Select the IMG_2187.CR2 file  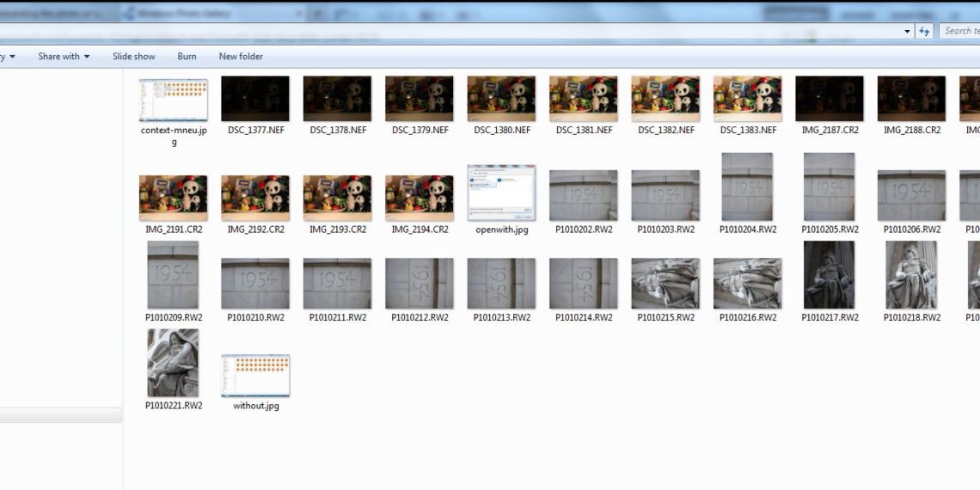coord(830,99)
